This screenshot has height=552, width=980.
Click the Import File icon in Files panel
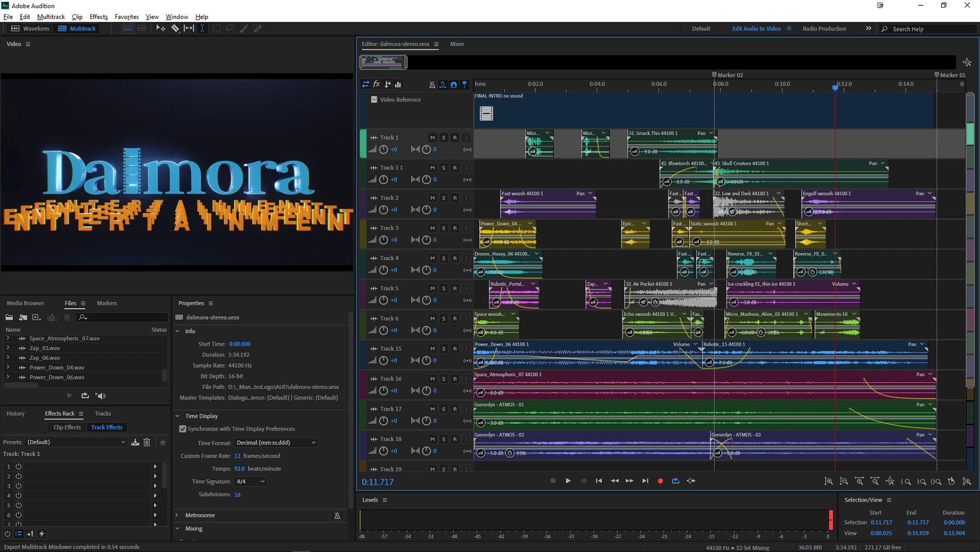23,317
